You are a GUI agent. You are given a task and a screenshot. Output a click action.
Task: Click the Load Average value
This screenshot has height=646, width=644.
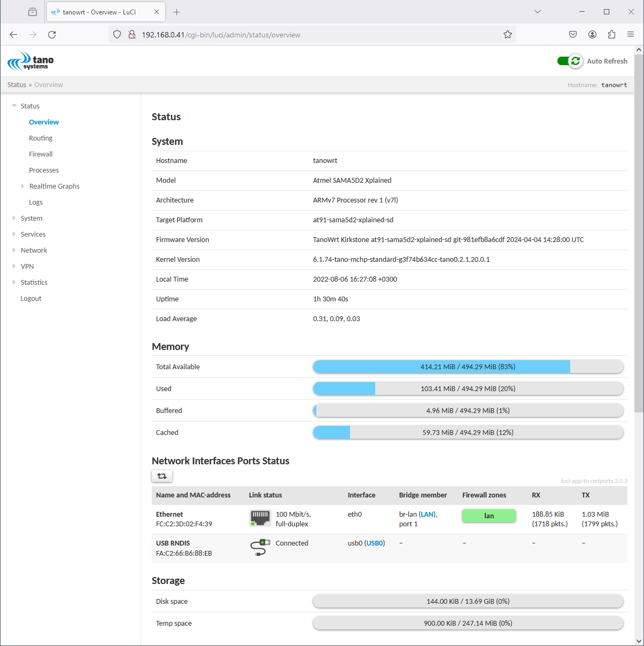337,318
